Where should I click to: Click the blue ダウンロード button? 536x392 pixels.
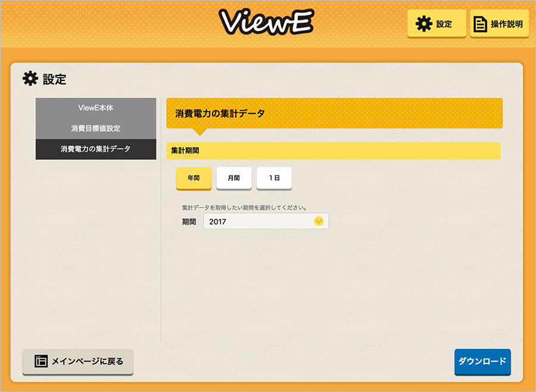pyautogui.click(x=482, y=362)
